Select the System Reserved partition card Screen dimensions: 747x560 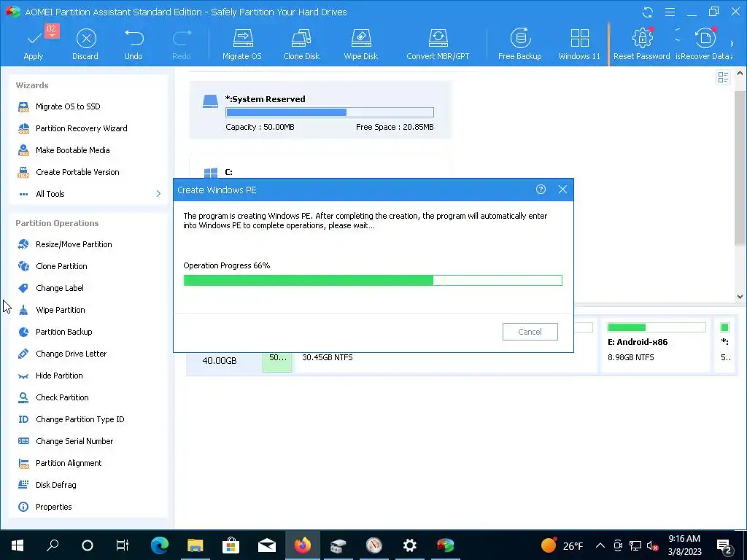[x=320, y=110]
